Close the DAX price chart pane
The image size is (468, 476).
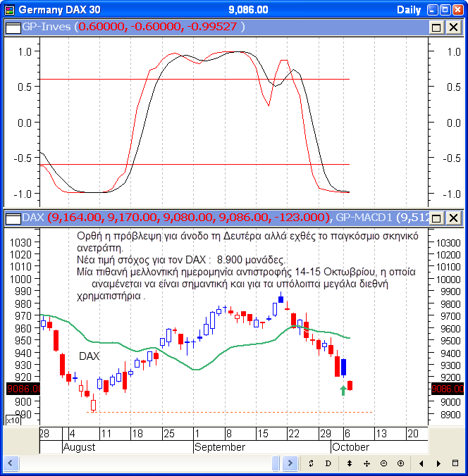click(453, 218)
